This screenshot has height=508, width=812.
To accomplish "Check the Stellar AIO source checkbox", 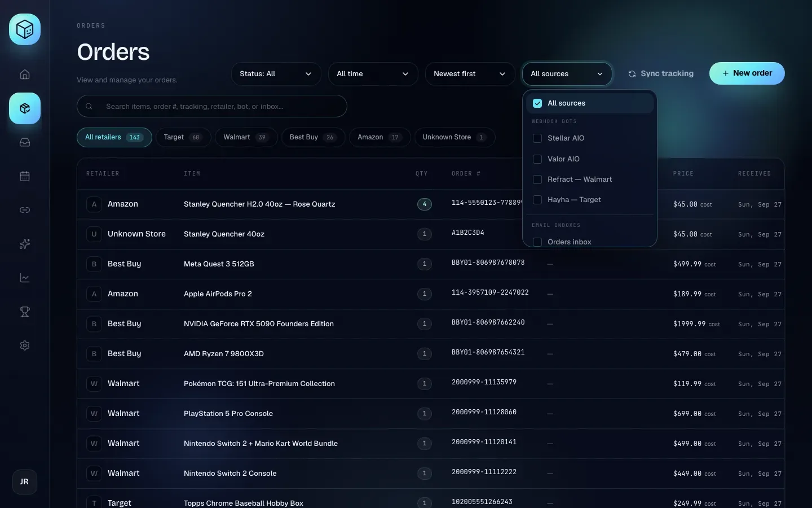I will point(537,138).
